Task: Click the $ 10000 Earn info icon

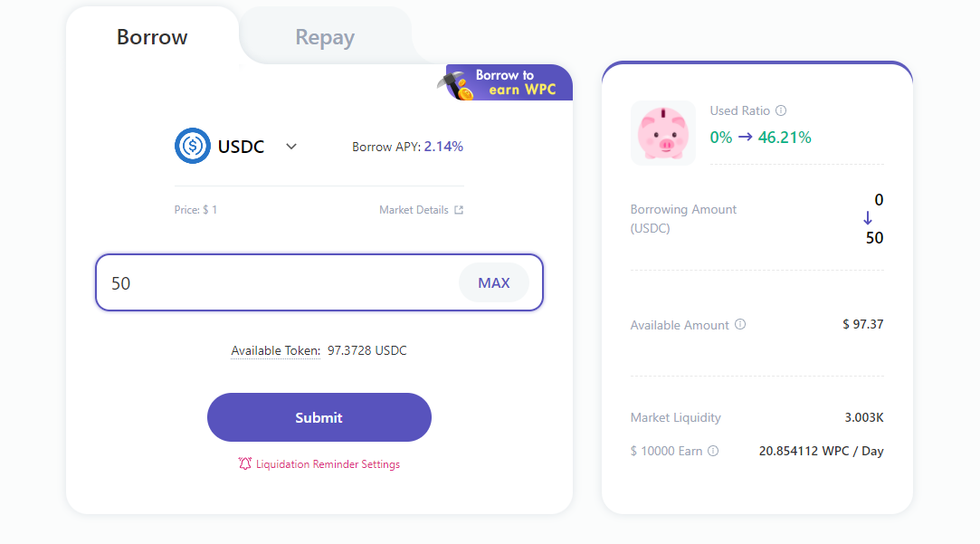Action: click(713, 451)
